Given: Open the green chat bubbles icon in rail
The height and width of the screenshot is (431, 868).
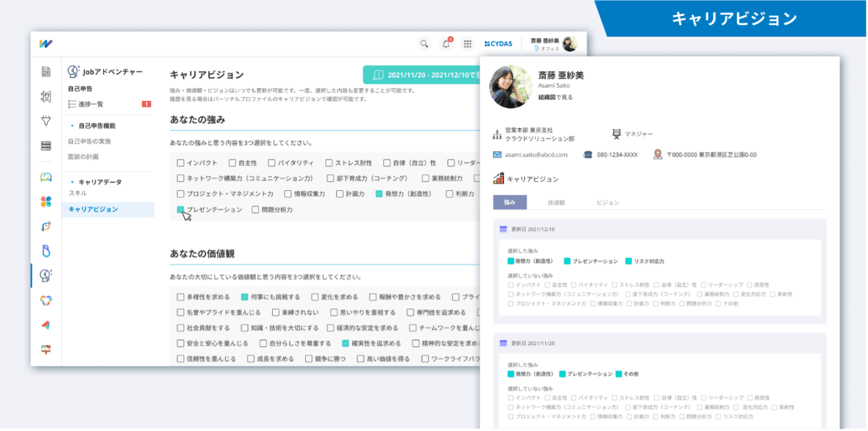Looking at the screenshot, I should point(46,177).
